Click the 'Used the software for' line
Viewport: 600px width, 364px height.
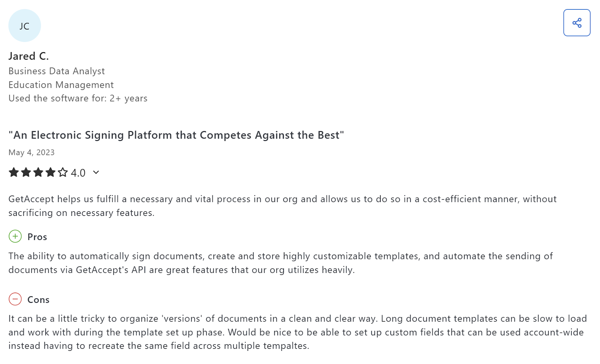(78, 98)
